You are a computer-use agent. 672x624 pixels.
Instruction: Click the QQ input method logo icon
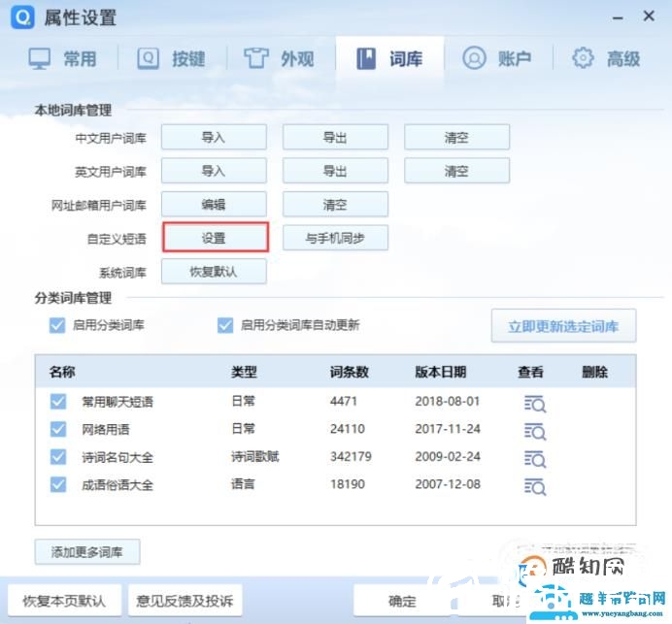pyautogui.click(x=22, y=17)
